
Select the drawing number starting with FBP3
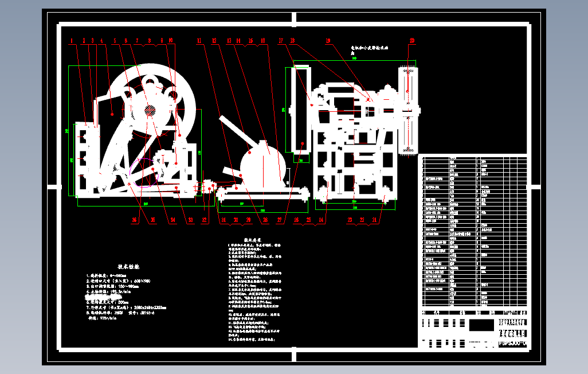[513, 343]
